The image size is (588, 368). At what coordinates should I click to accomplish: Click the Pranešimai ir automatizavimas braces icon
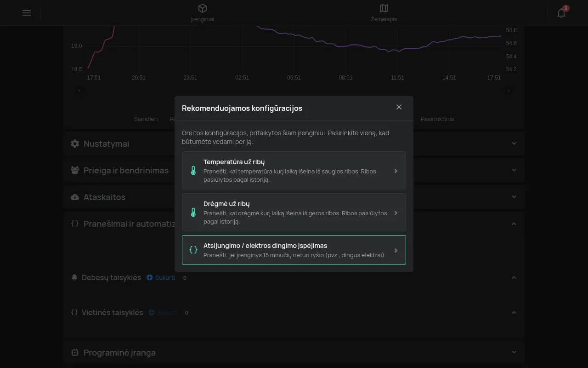(x=75, y=224)
